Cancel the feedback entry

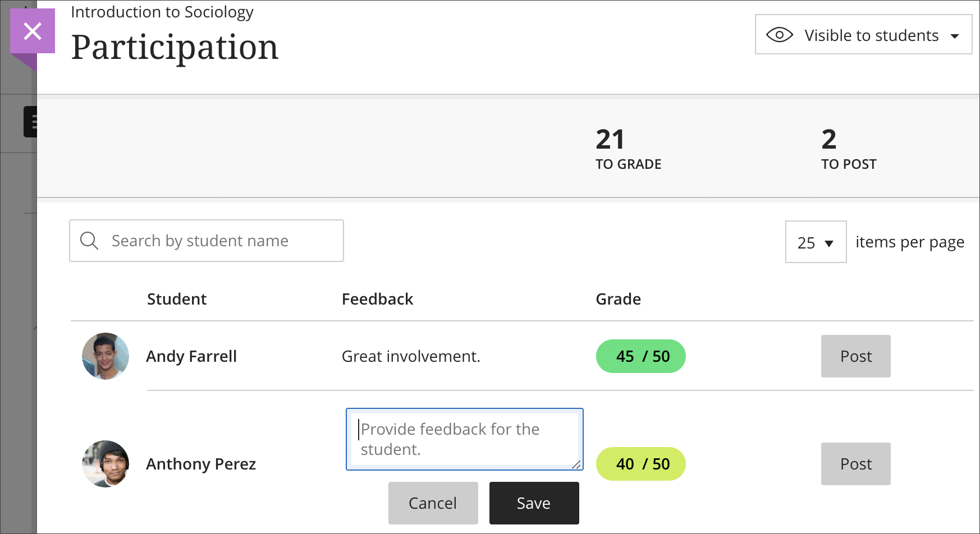point(433,503)
